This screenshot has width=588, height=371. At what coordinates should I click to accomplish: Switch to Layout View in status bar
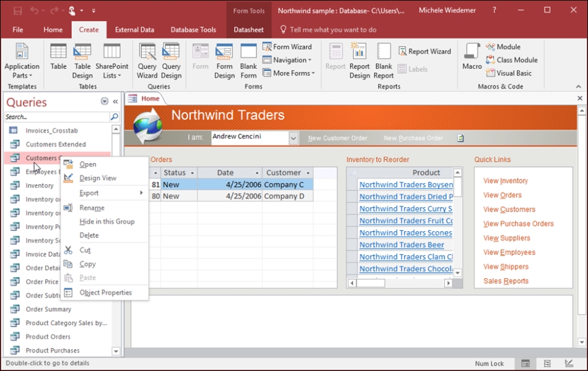pos(547,364)
